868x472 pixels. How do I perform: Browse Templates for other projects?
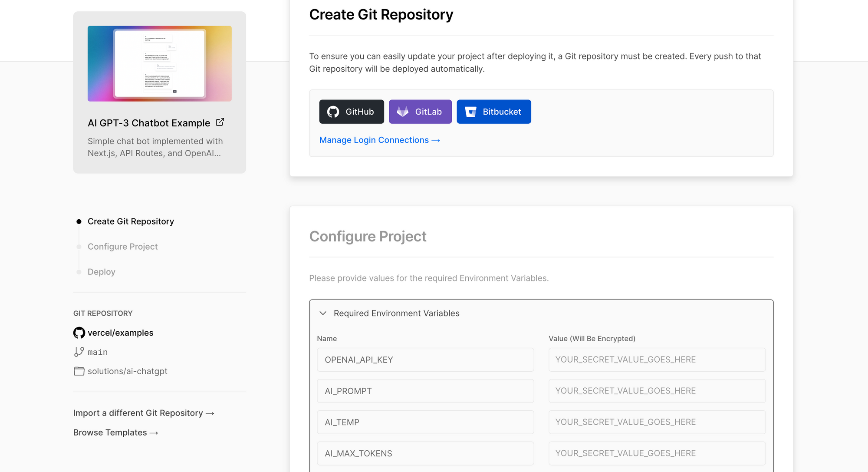pos(115,432)
